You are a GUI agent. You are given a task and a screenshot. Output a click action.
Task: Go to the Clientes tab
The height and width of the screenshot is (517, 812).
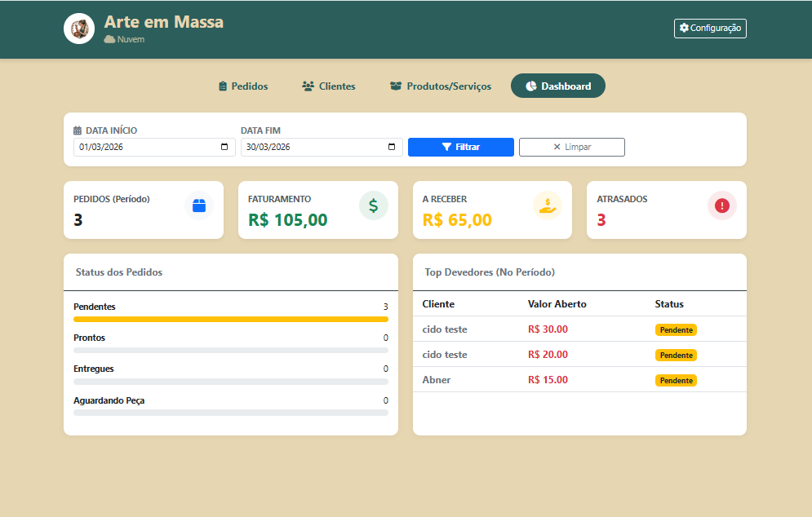pyautogui.click(x=328, y=86)
